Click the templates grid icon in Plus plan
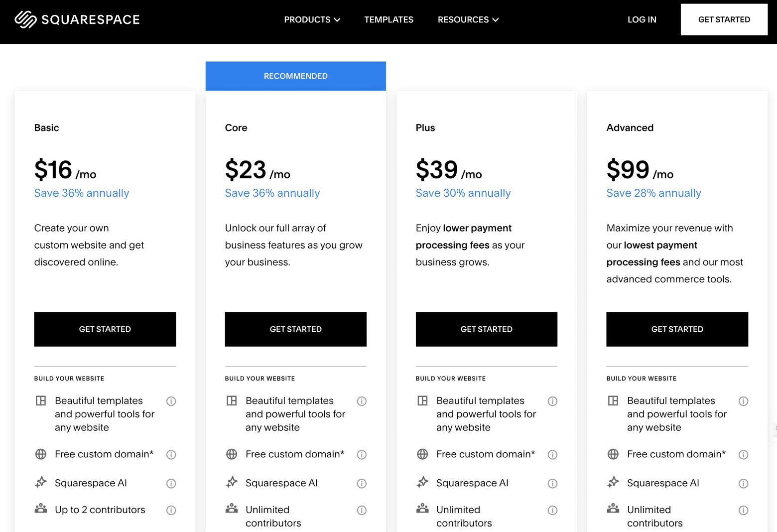The height and width of the screenshot is (532, 777). pos(422,400)
